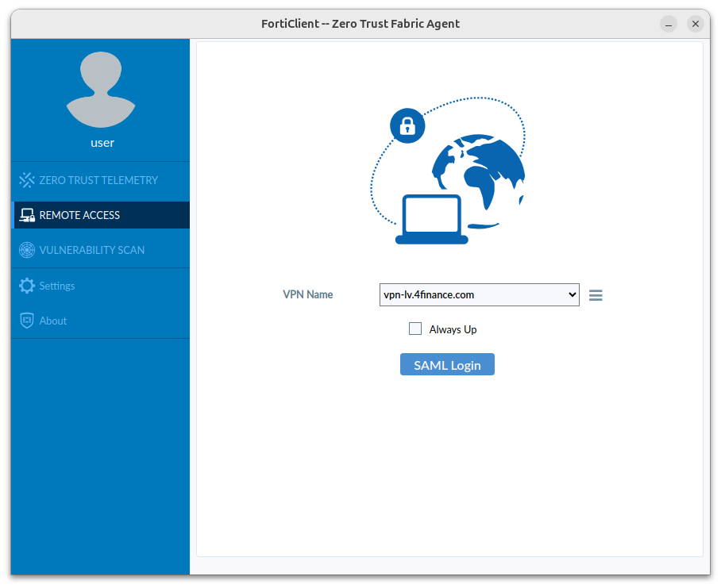Click the Vulnerability Scan radar icon
Image resolution: width=721 pixels, height=588 pixels.
click(27, 250)
